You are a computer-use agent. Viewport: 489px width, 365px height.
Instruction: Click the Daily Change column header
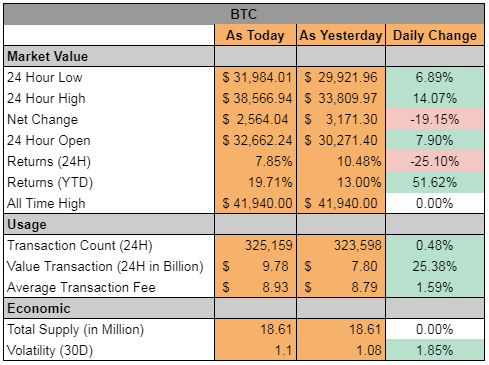[x=435, y=35]
